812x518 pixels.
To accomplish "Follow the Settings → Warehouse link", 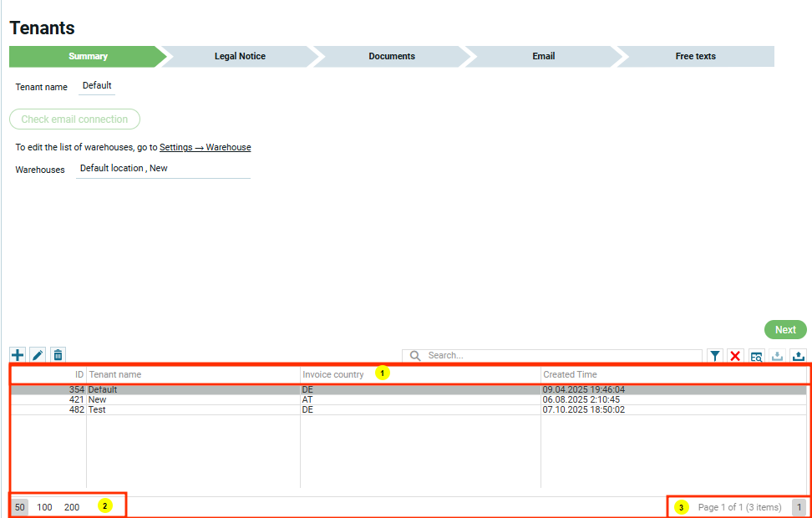I will click(x=205, y=147).
